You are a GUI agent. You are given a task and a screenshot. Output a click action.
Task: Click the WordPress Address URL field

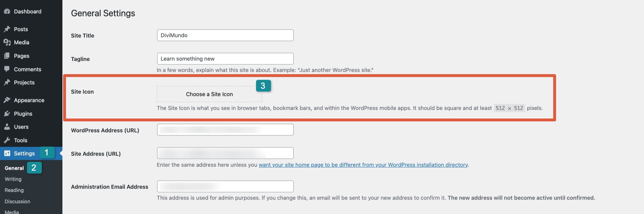225,130
